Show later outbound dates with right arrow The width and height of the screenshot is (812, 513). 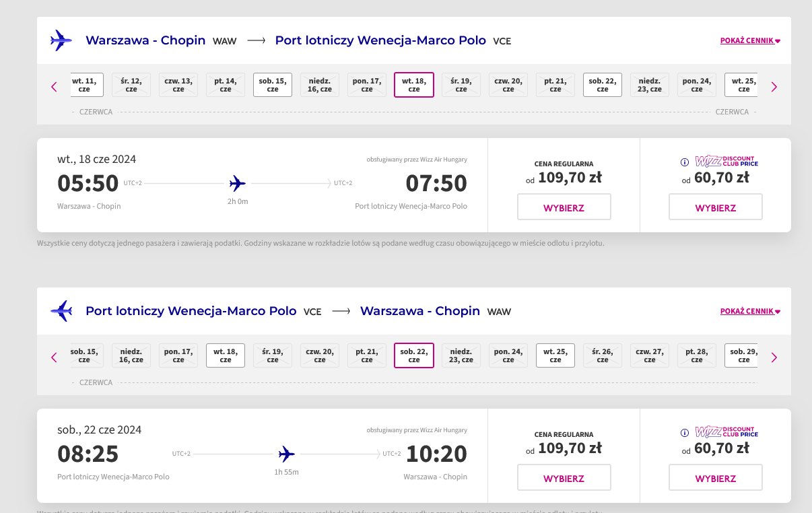(x=774, y=87)
